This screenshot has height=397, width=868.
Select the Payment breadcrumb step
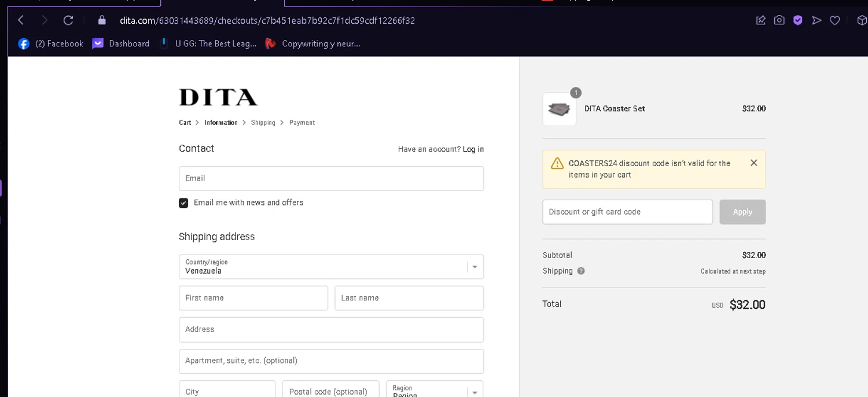tap(302, 123)
